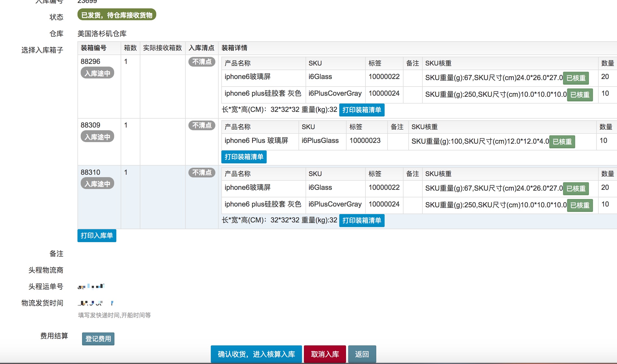
Task: Click the 打印入库单 button
Action: click(97, 236)
